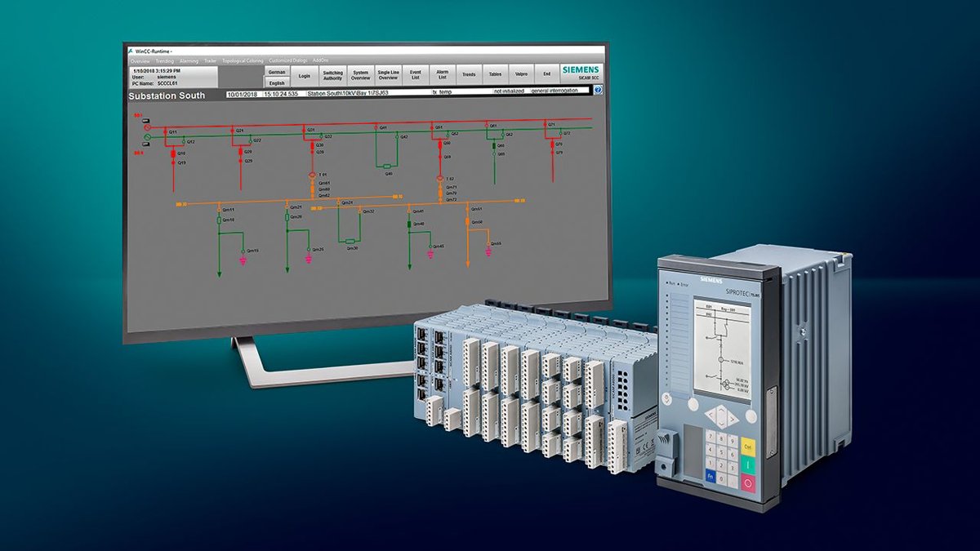The width and height of the screenshot is (980, 551).
Task: Click the Siemens SICAM SCC logo
Action: coord(581,73)
